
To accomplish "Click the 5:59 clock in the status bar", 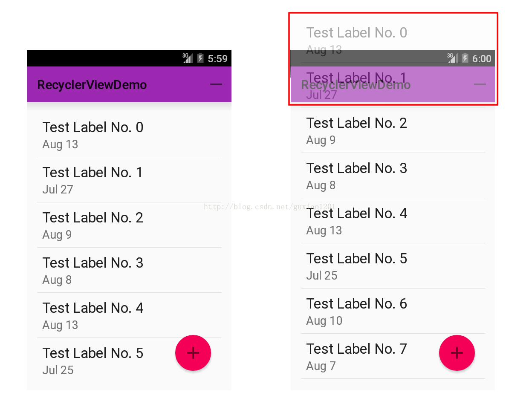I will click(217, 59).
